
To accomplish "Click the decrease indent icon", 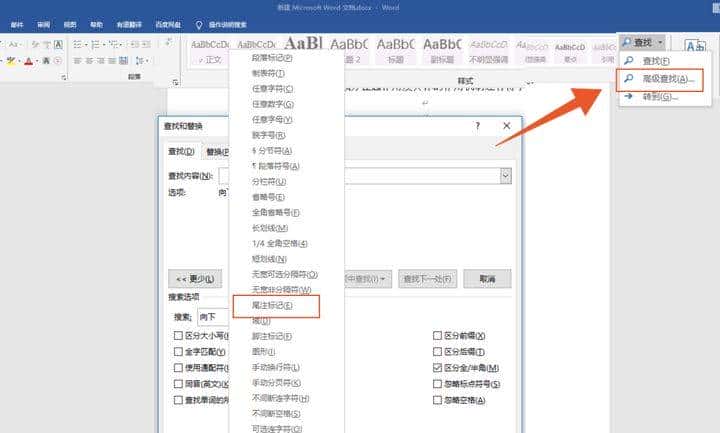I will (134, 45).
